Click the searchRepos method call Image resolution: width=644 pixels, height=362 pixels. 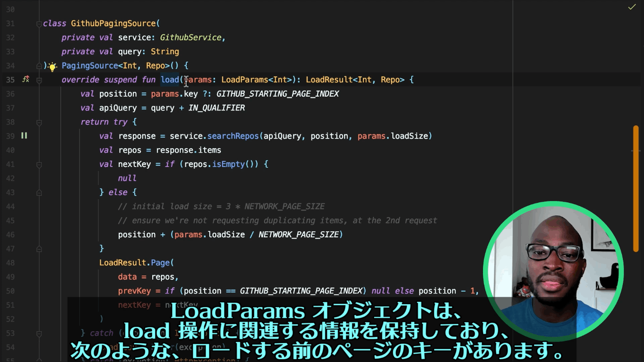coord(233,136)
